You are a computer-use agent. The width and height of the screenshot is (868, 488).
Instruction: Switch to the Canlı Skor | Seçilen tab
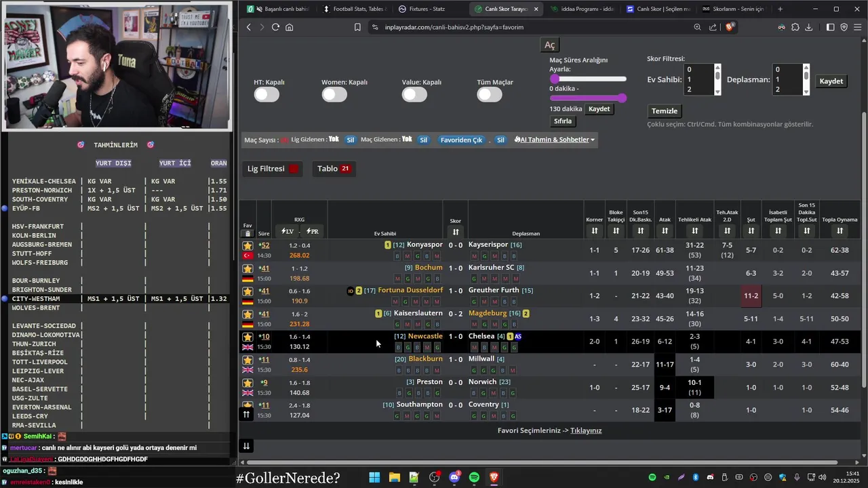point(658,9)
